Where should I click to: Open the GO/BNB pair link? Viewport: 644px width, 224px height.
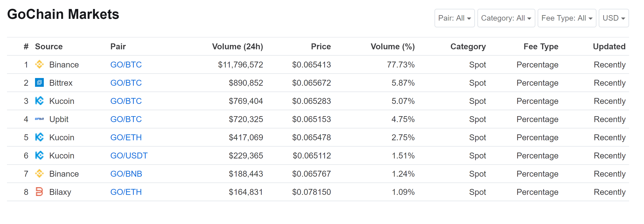tap(126, 174)
